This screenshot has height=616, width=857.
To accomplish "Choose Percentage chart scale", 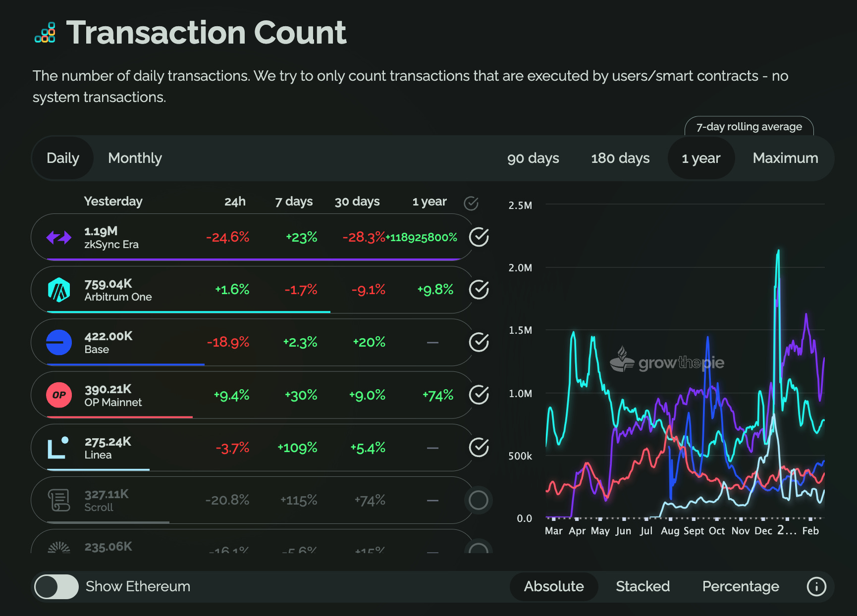I will tap(741, 587).
